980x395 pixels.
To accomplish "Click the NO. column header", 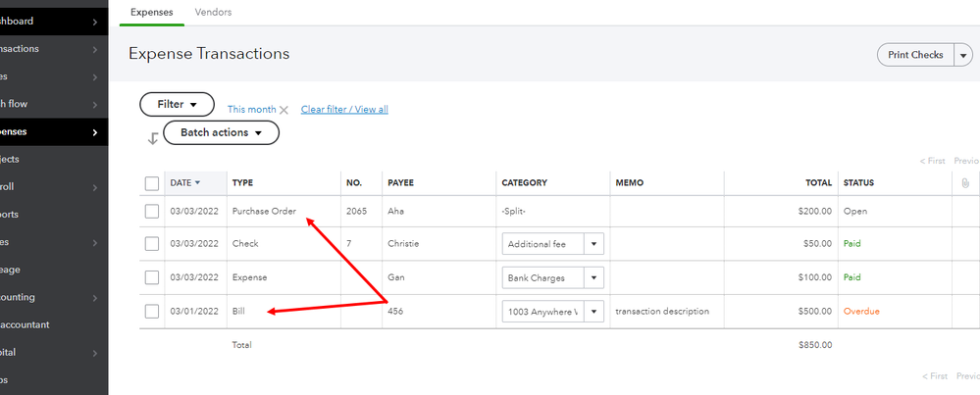I will click(x=354, y=183).
